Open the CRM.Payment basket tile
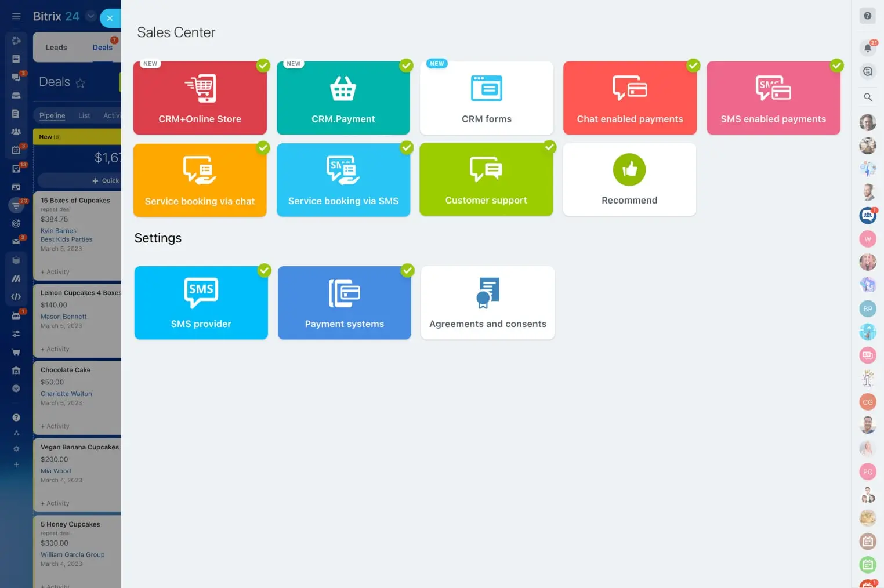 (x=343, y=98)
